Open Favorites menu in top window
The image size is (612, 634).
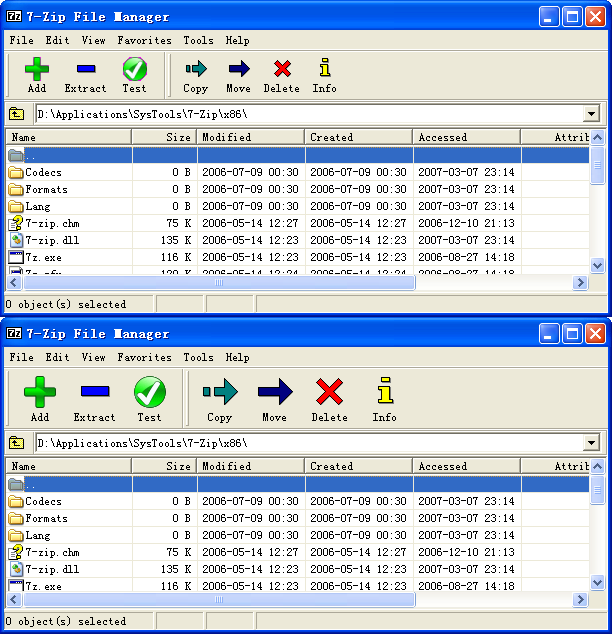[x=144, y=40]
